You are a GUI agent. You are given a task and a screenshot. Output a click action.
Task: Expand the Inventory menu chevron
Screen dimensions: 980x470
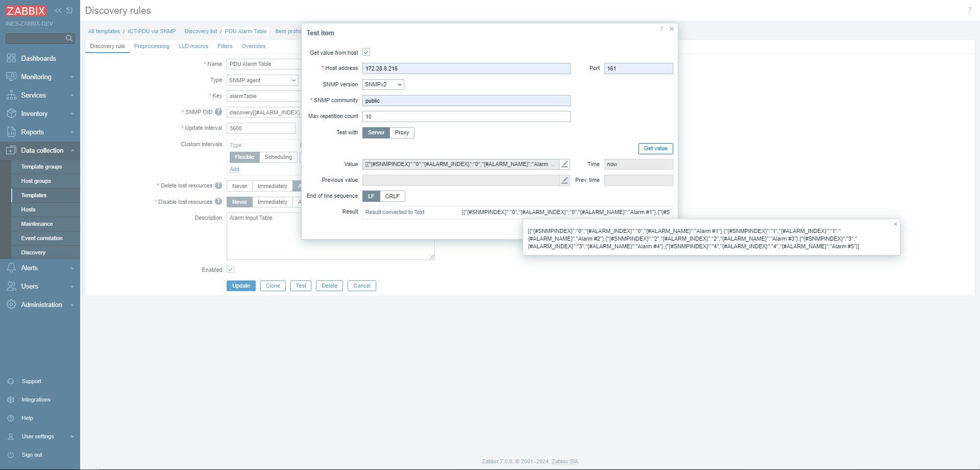point(72,114)
